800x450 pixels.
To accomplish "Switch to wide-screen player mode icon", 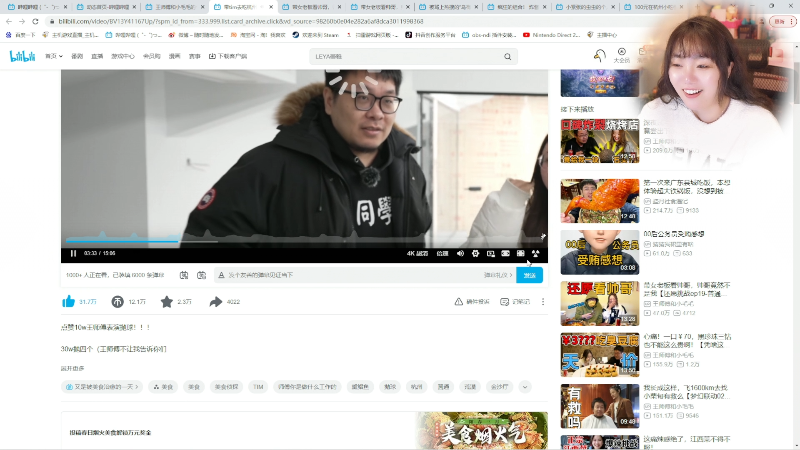I will pyautogui.click(x=505, y=254).
